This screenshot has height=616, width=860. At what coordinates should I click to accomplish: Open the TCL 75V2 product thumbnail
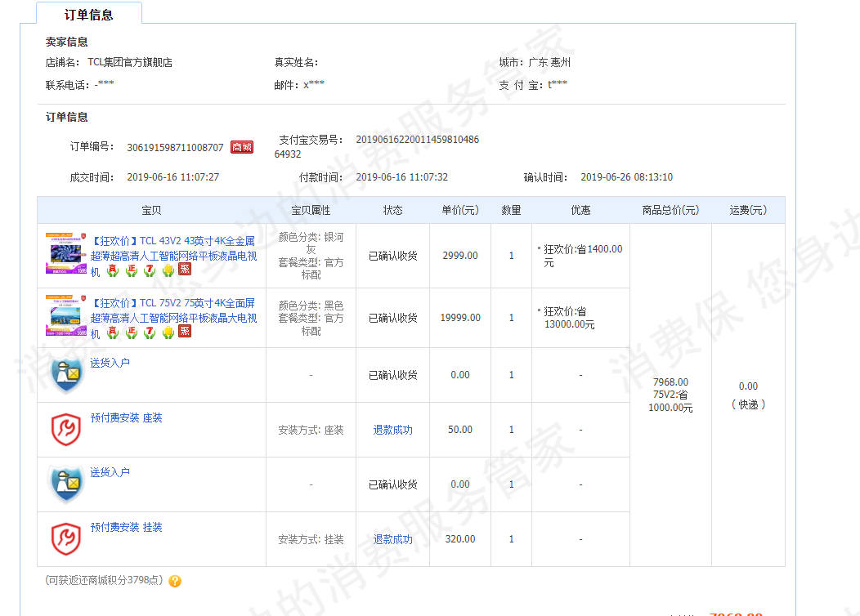(66, 315)
